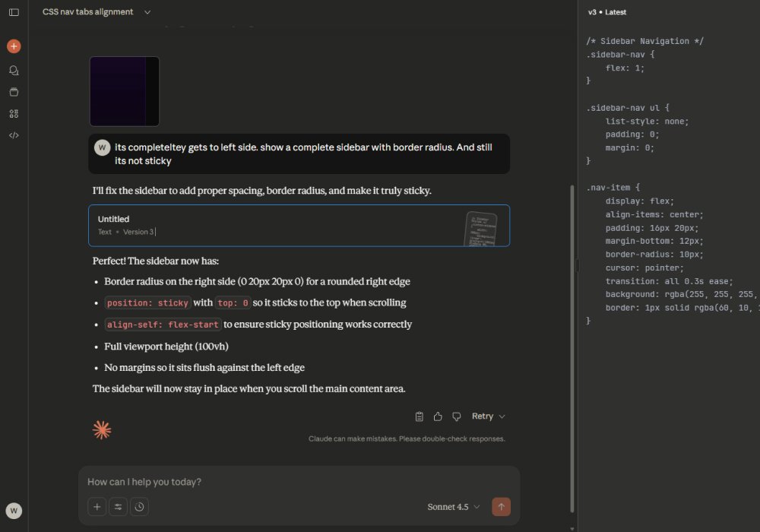Give thumbs up to the response

(x=438, y=416)
